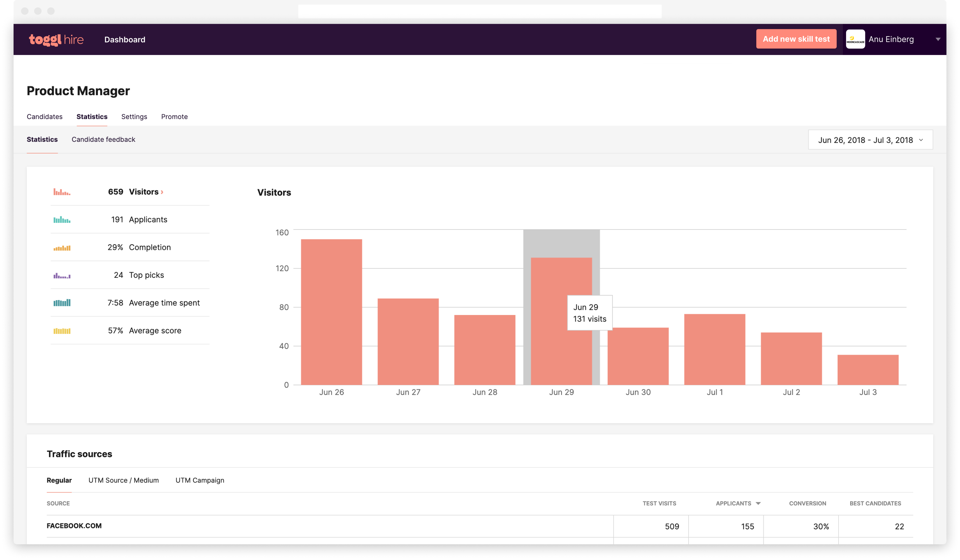Open the FACEBOOK.COM traffic source

pos(74,526)
